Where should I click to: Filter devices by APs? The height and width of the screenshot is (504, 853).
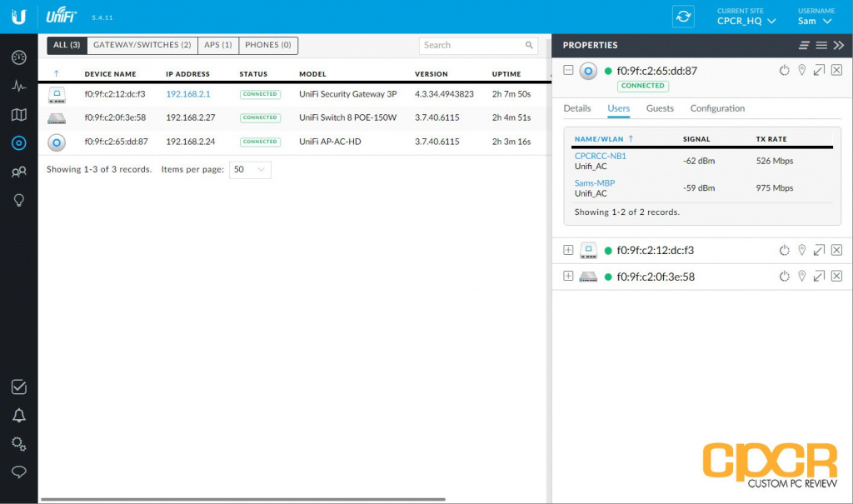pyautogui.click(x=218, y=45)
